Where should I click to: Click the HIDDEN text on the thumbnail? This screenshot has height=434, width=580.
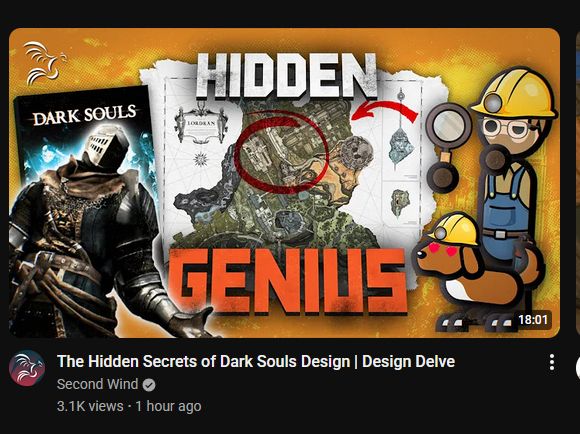pyautogui.click(x=286, y=75)
